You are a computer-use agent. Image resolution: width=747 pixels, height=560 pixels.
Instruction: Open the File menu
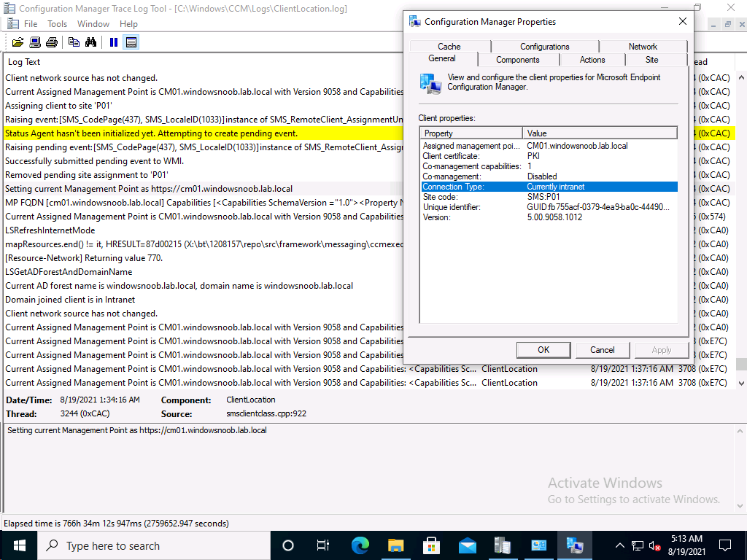coord(31,24)
